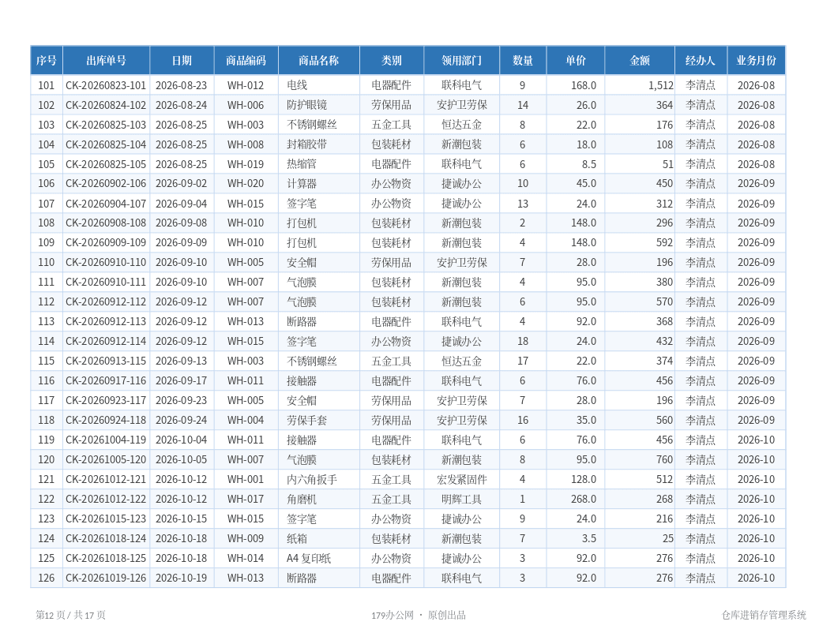The image size is (834, 644).
Task: Click order CK-20261019-126
Action: (x=106, y=578)
